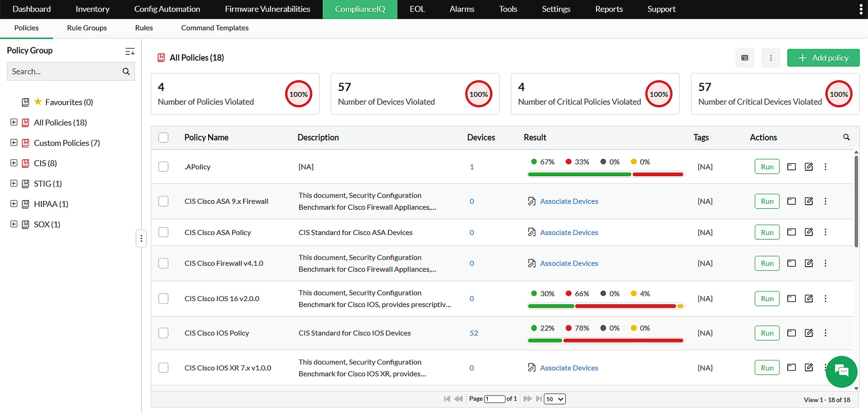Open the Firmware Vulnerabilities menu

(267, 9)
